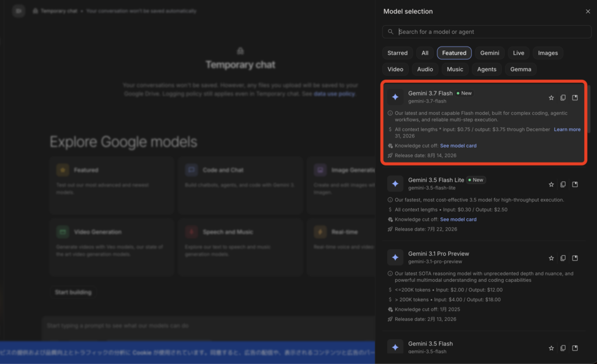Close the Model selection panel
Image resolution: width=597 pixels, height=364 pixels.
[x=588, y=12]
